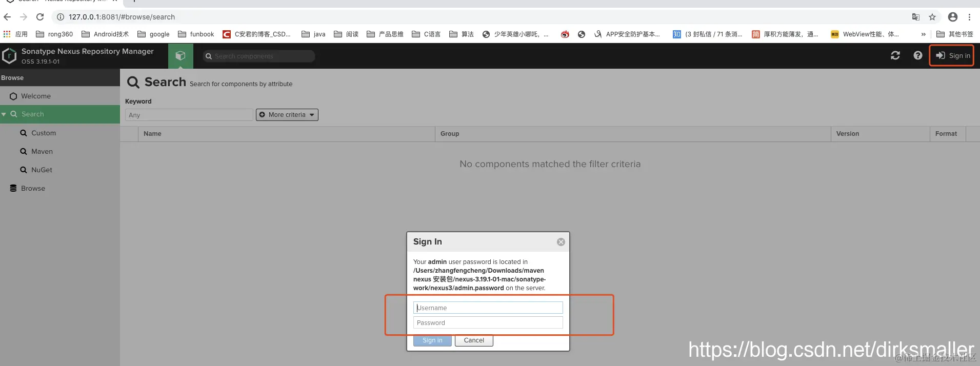This screenshot has width=980, height=366.
Task: Open Chrome three-dot menu
Action: pyautogui.click(x=969, y=17)
